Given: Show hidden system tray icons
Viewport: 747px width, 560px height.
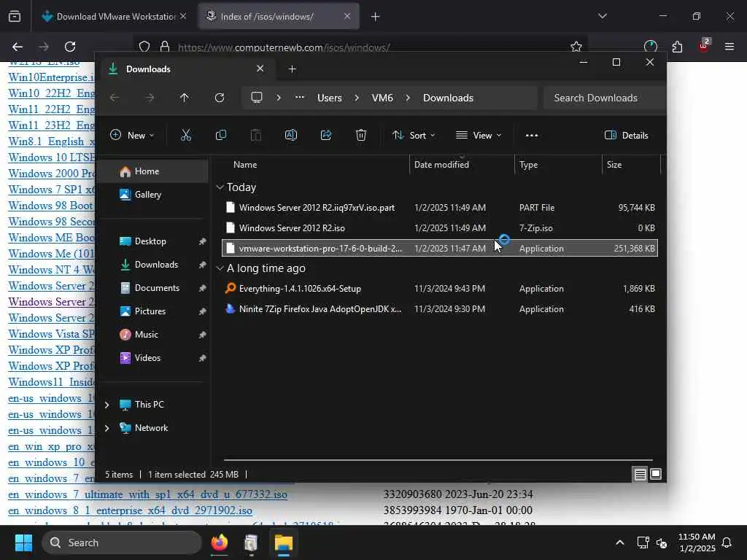Looking at the screenshot, I should 620,542.
